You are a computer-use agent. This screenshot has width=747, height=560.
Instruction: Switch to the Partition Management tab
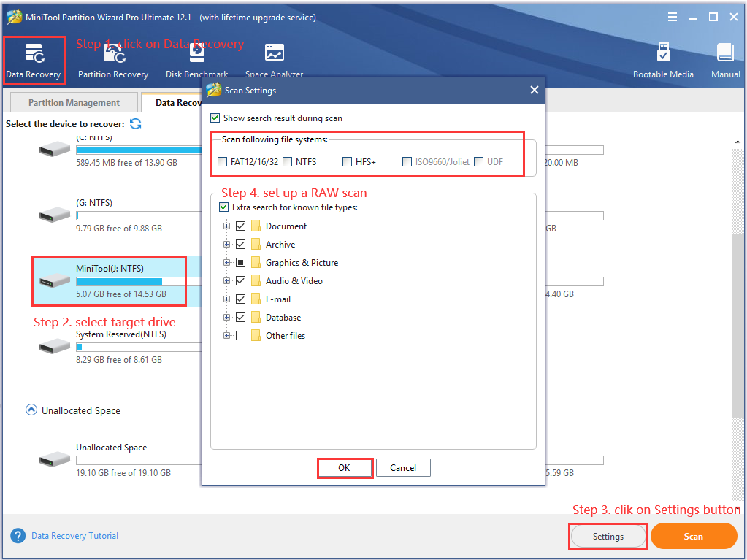(x=74, y=103)
